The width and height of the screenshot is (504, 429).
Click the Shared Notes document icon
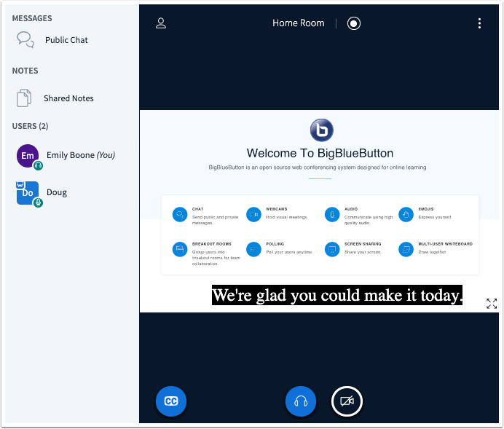pyautogui.click(x=25, y=98)
